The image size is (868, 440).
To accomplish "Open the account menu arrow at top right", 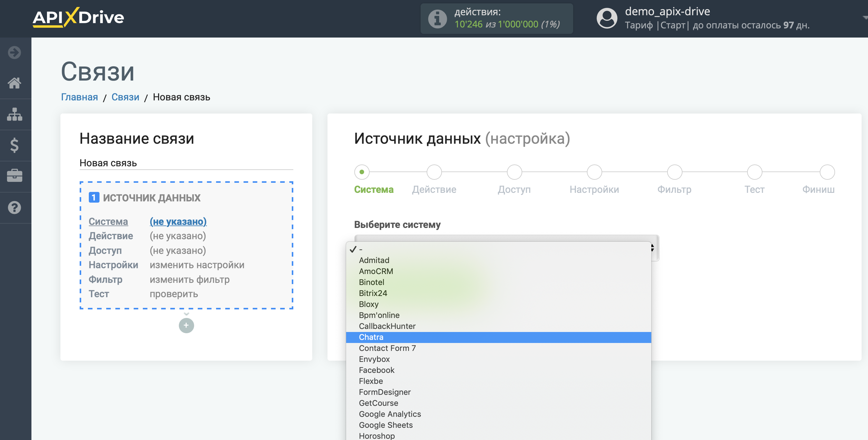I will [865, 17].
